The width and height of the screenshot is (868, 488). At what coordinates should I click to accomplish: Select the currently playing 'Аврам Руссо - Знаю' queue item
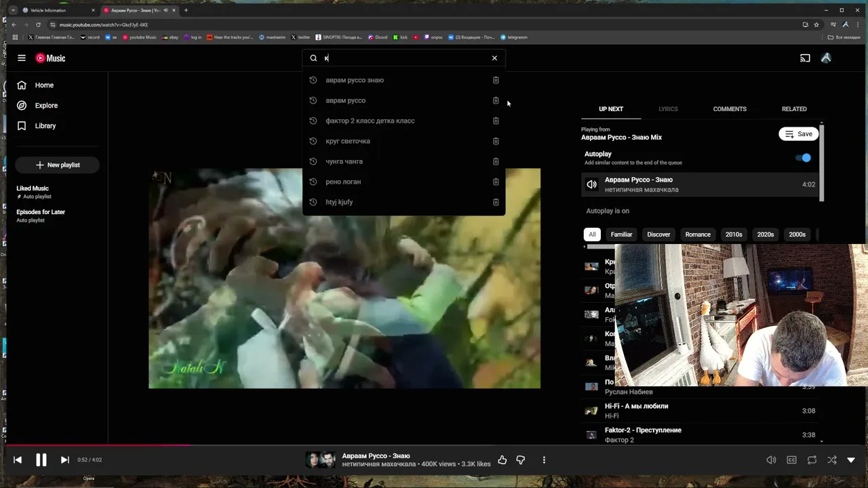(700, 184)
